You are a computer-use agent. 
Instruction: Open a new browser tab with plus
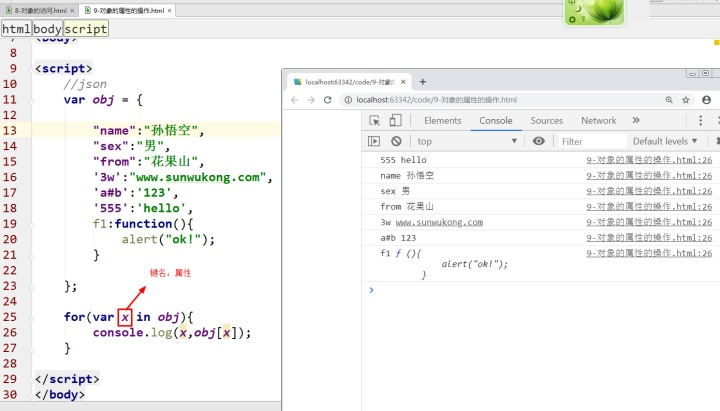[423, 82]
